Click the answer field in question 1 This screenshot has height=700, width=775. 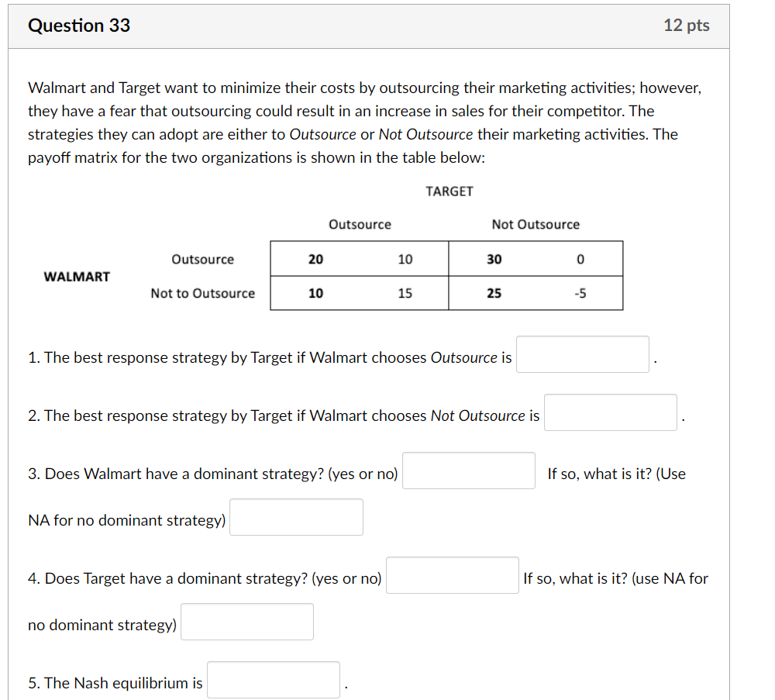[x=582, y=354]
